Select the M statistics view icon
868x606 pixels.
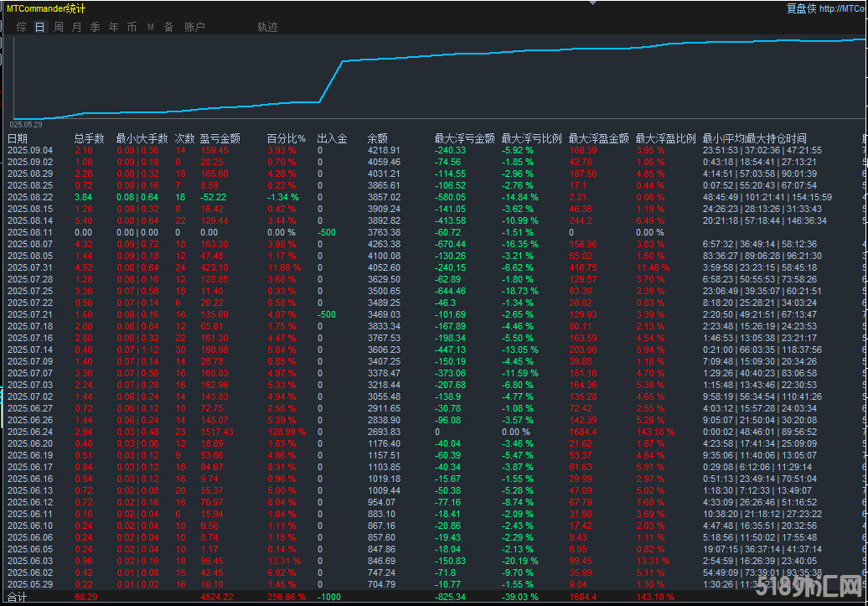(x=150, y=26)
